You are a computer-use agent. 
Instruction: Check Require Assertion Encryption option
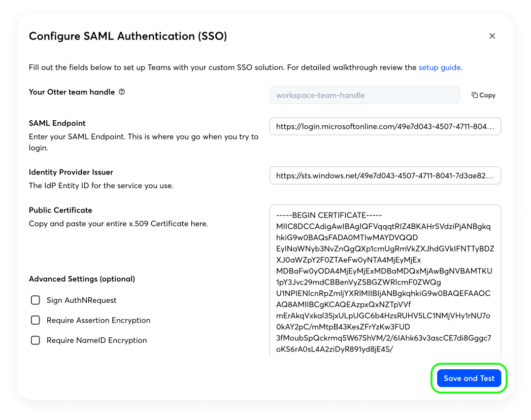(x=36, y=320)
